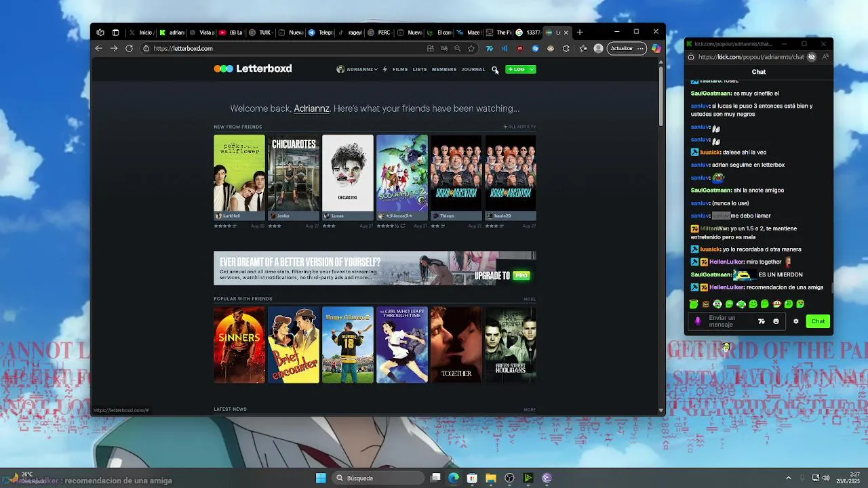
Task: Open the Happy Gilmore 2 poster
Action: 348,345
